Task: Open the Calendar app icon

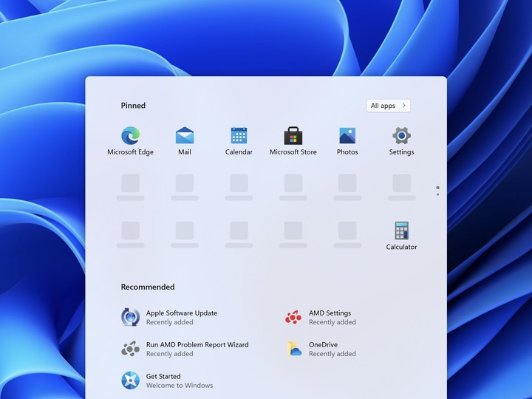Action: 239,135
